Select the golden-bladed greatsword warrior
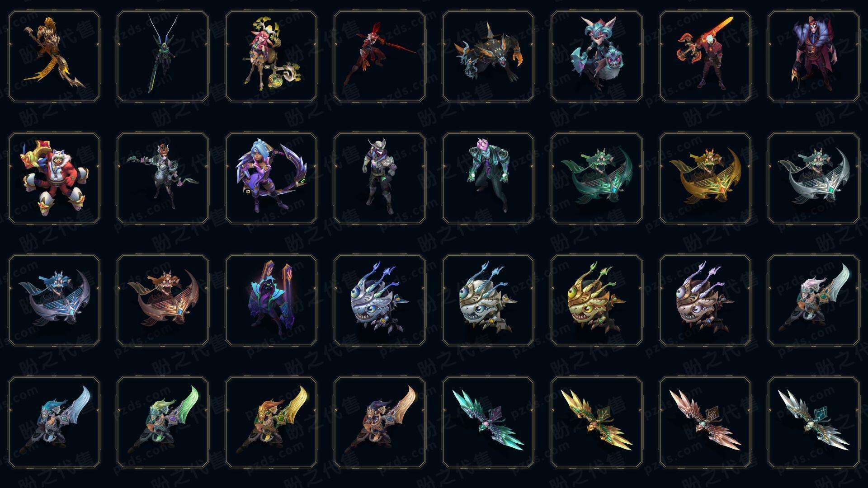This screenshot has width=868, height=488. 271,422
